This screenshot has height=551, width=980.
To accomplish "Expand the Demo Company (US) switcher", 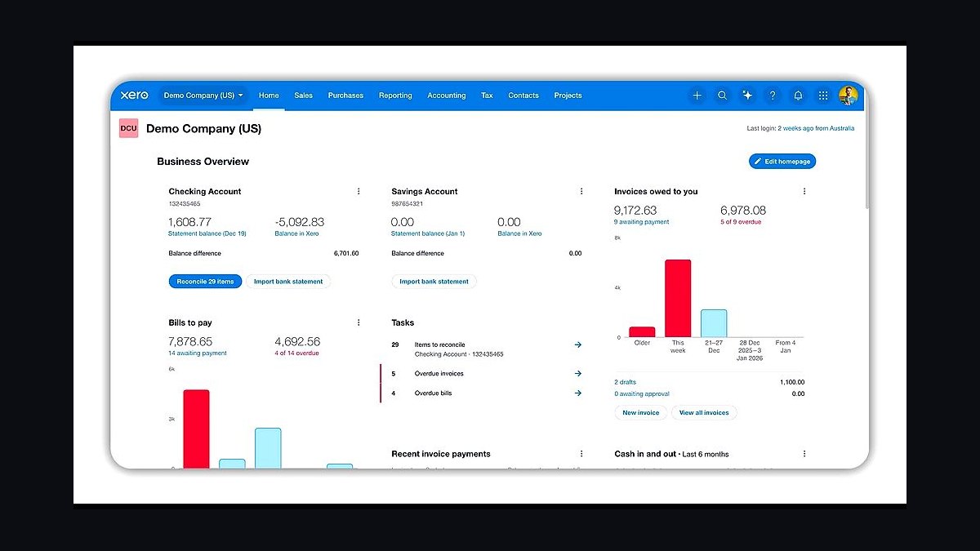I will (x=203, y=96).
